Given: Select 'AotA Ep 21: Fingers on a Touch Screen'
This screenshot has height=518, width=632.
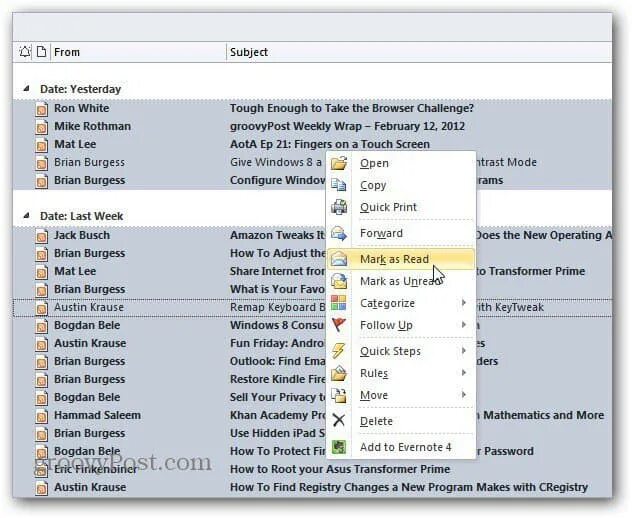Looking at the screenshot, I should coord(330,144).
